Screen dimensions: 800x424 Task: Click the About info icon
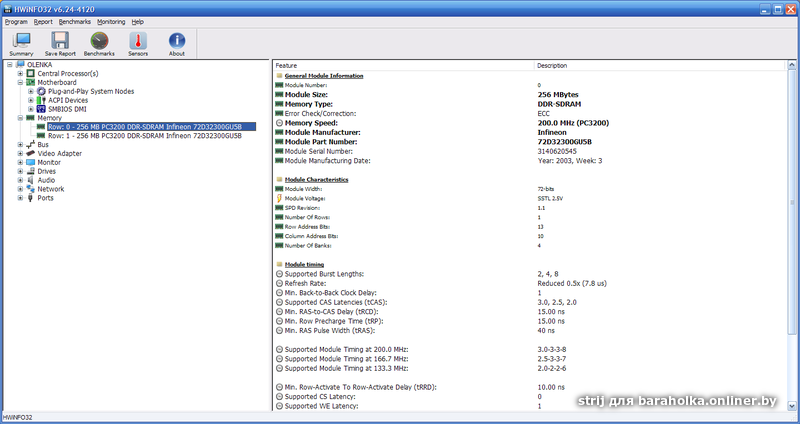177,44
